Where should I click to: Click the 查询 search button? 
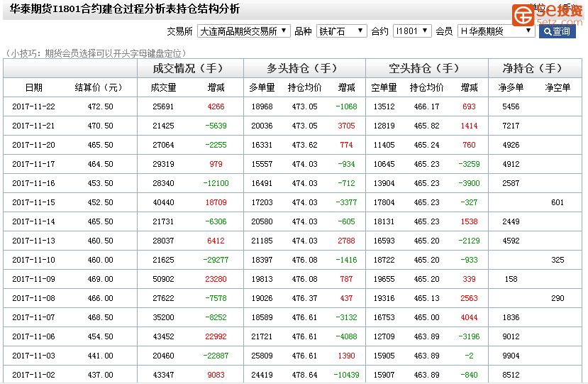(558, 31)
